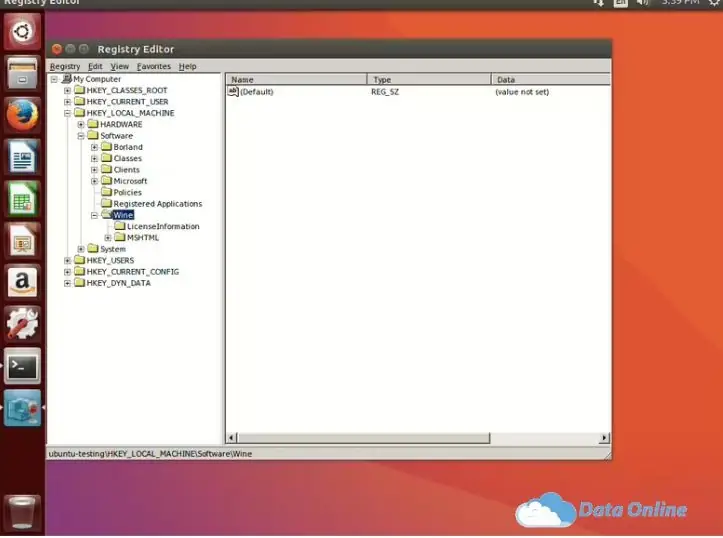Open the Terminal dock icon
This screenshot has height=538, width=723.
tap(22, 366)
